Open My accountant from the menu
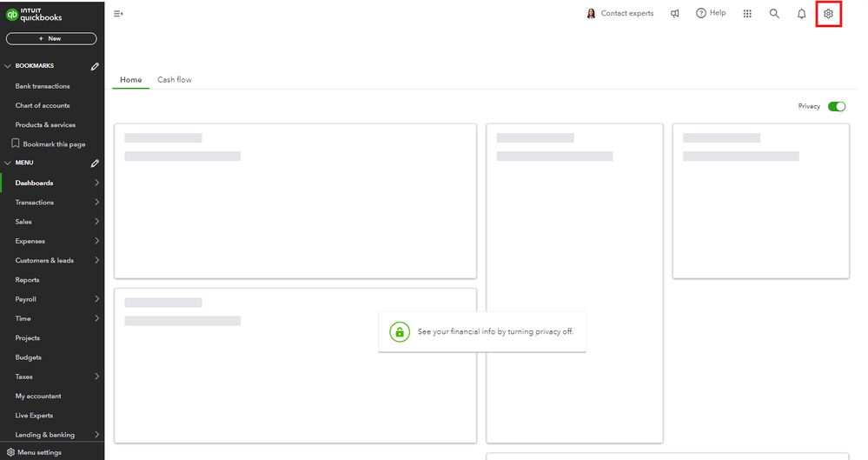 coord(38,397)
